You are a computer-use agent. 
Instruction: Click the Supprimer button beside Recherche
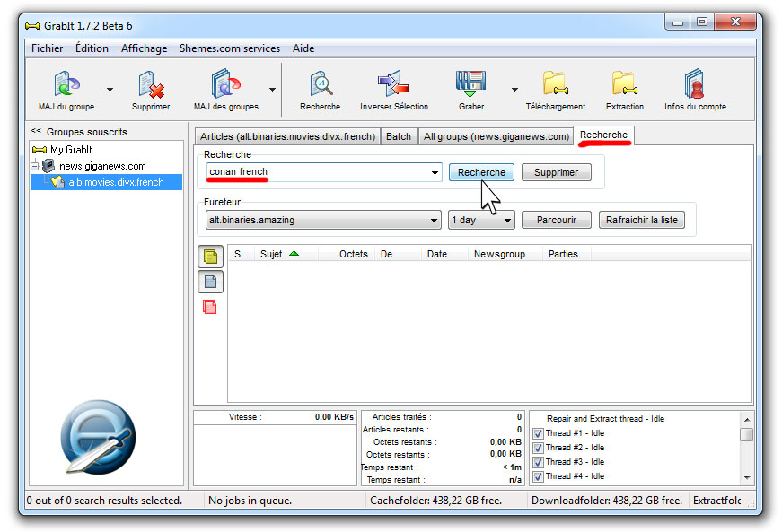click(x=556, y=172)
